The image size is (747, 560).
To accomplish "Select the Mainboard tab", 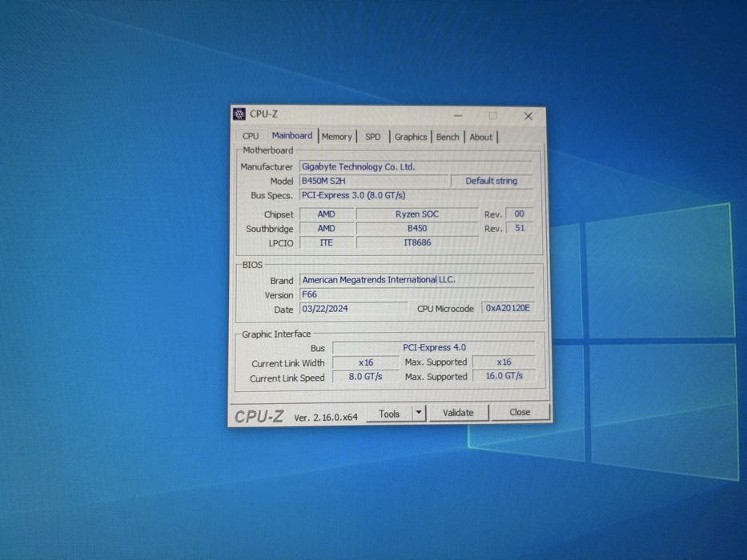I will click(x=292, y=136).
